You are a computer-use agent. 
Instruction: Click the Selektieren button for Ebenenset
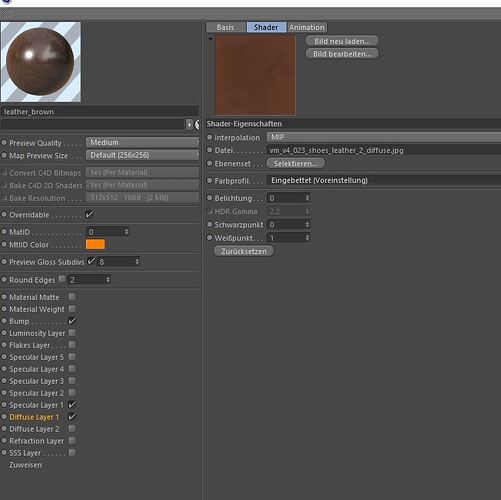tap(296, 164)
